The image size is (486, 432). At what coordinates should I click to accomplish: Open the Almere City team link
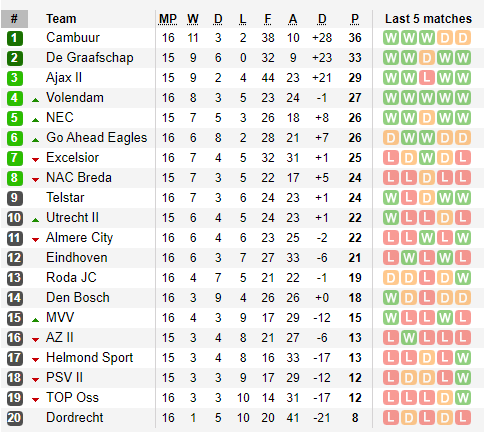(x=79, y=238)
